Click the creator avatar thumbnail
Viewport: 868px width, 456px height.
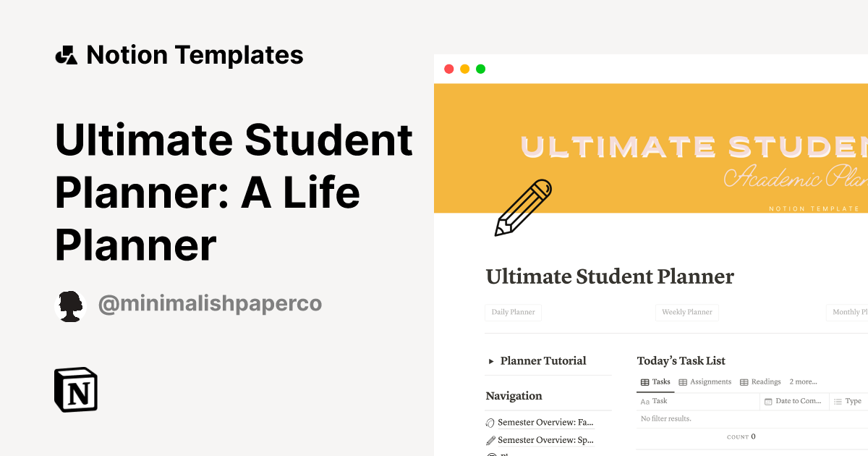coord(70,305)
